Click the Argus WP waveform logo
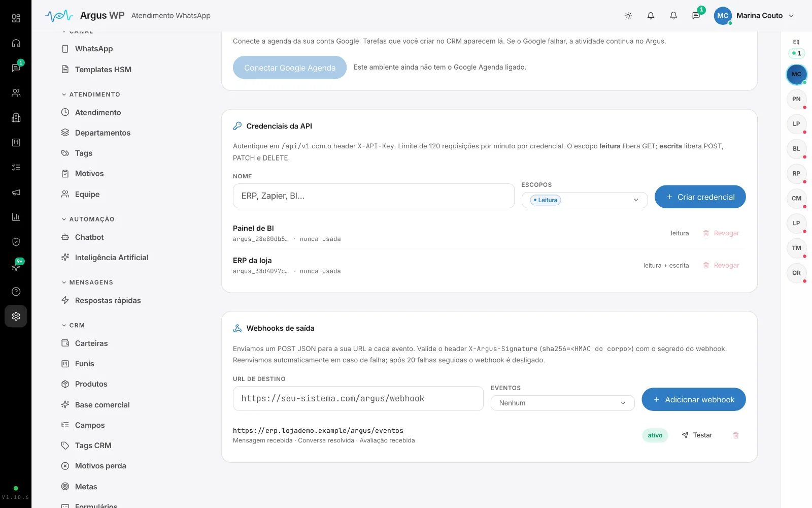Screen dimensions: 812x508 (x=59, y=16)
